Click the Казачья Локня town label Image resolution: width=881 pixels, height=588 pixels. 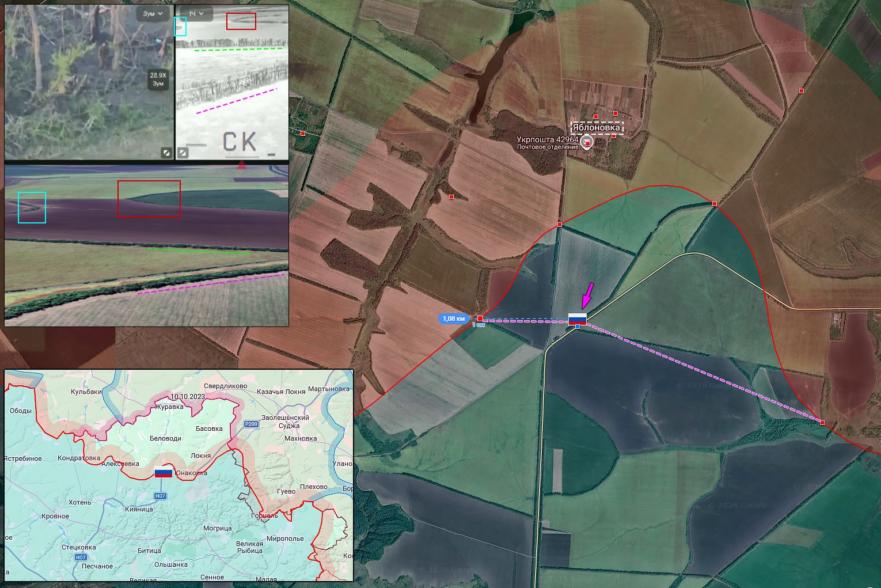[x=281, y=392]
